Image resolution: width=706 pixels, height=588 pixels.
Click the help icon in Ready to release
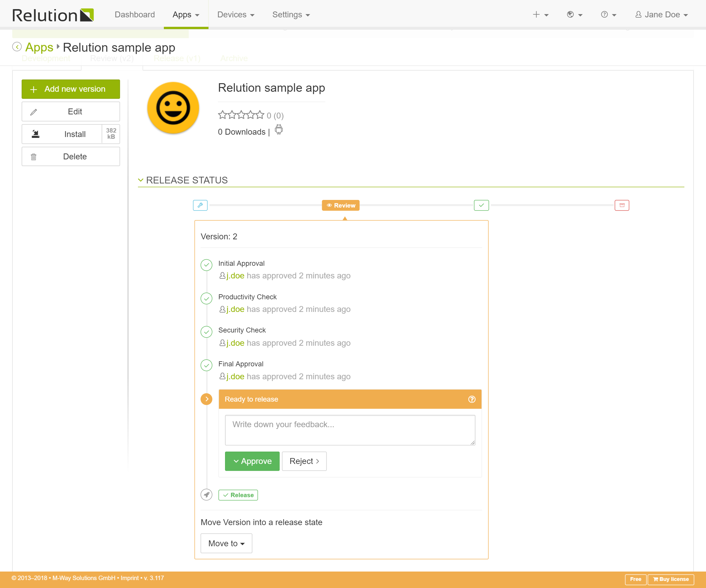(472, 399)
